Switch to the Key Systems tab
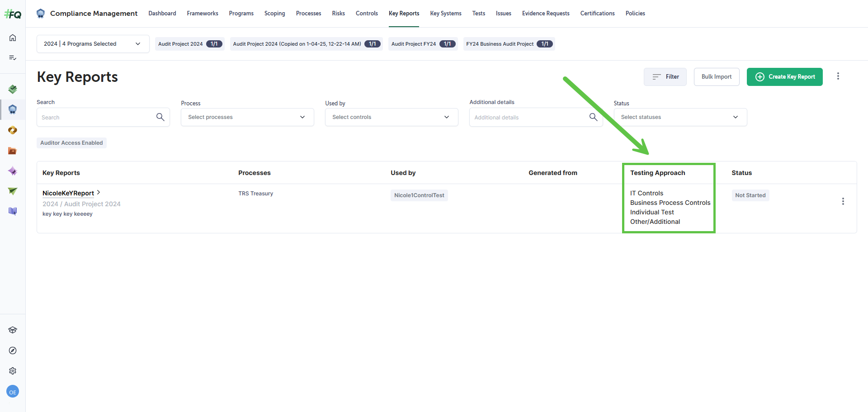 coord(445,14)
